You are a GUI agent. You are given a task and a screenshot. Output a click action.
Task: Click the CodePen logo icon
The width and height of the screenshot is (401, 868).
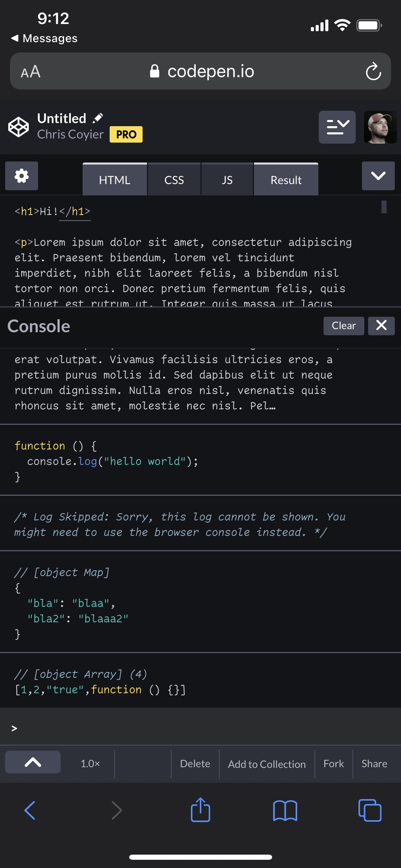click(19, 127)
